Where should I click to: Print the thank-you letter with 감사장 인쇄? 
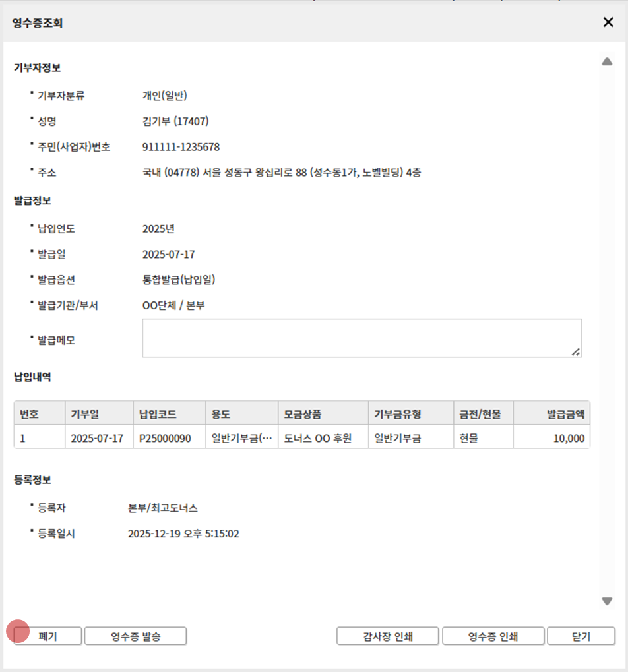388,636
